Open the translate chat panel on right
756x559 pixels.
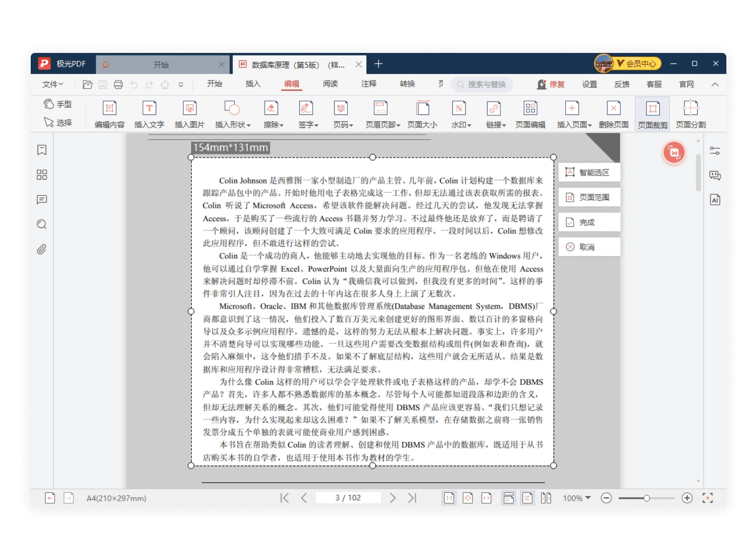[715, 175]
